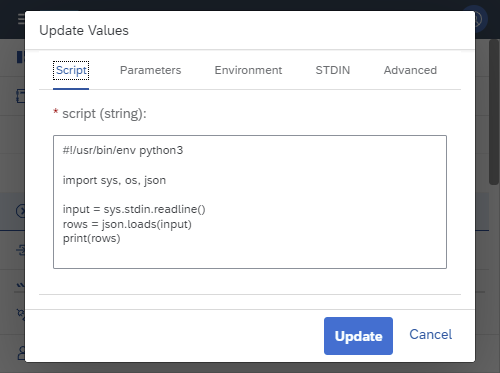This screenshot has height=373, width=500.
Task: Select the Script tab
Action: click(x=71, y=70)
